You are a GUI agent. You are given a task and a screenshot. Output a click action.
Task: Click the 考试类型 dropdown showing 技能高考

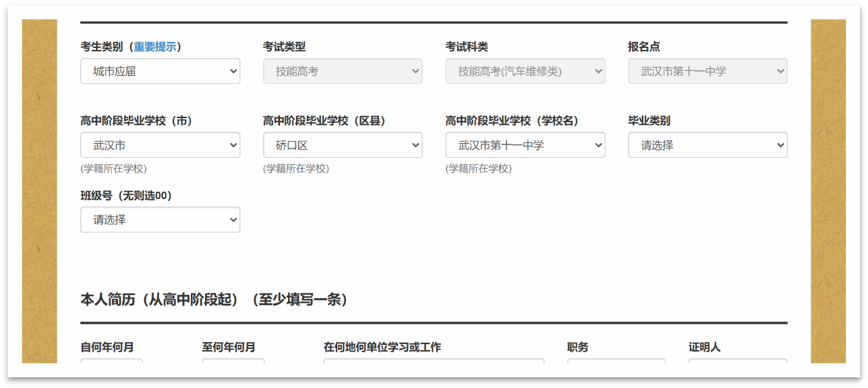pos(343,71)
